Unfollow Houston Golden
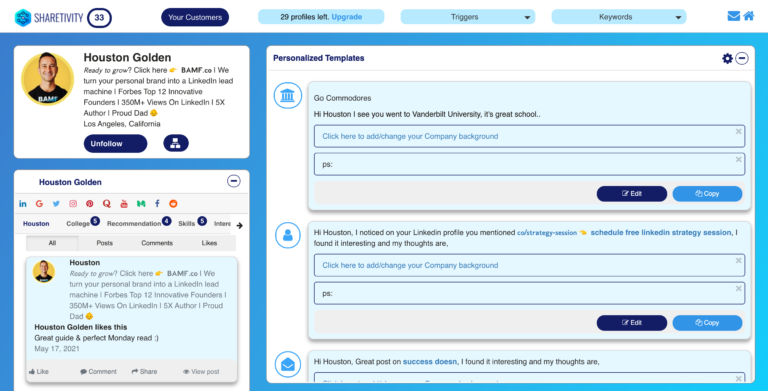 pos(116,144)
